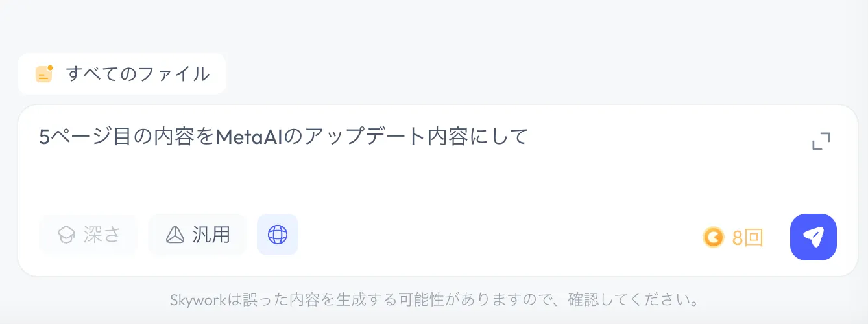868x324 pixels.
Task: Click the Skywork disclaimer text at bottom
Action: (x=434, y=300)
